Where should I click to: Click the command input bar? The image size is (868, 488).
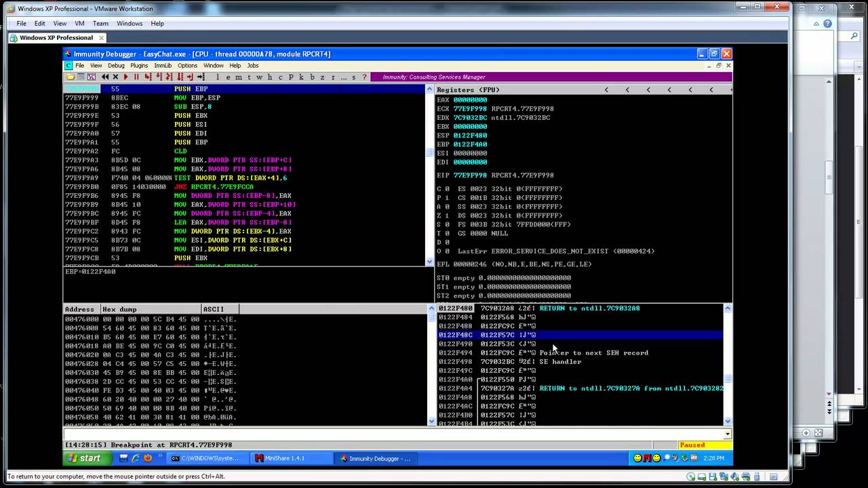tap(393, 434)
